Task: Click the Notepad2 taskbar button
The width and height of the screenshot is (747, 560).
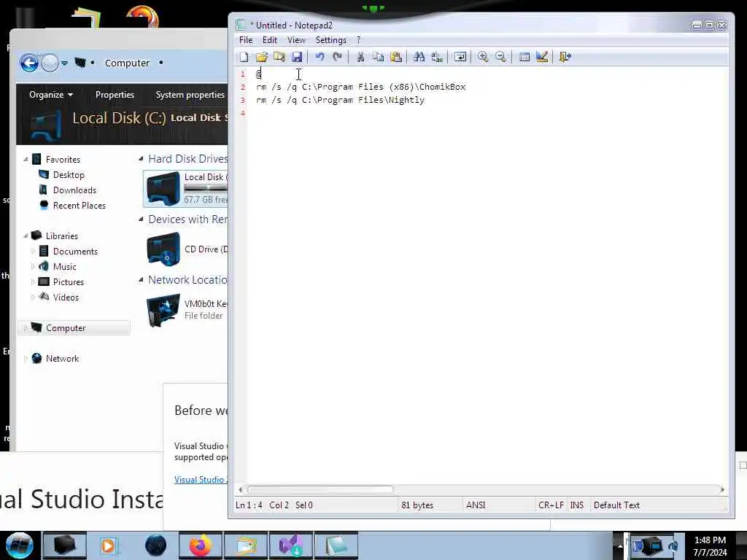Action: point(336,545)
